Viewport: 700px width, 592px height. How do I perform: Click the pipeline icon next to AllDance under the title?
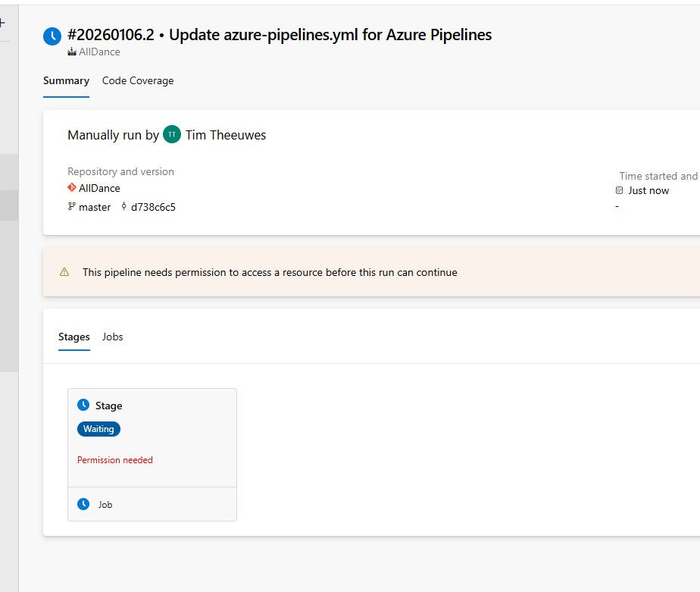tap(72, 52)
